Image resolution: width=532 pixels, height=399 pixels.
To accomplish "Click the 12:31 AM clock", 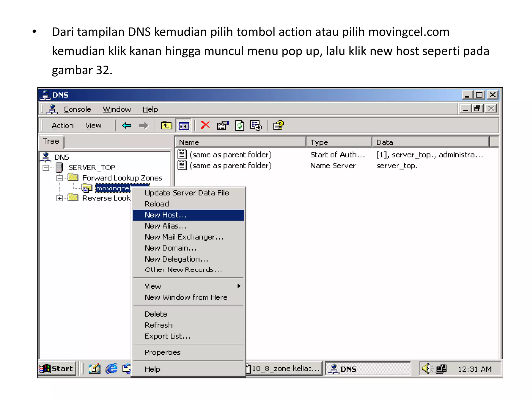I will coord(475,369).
